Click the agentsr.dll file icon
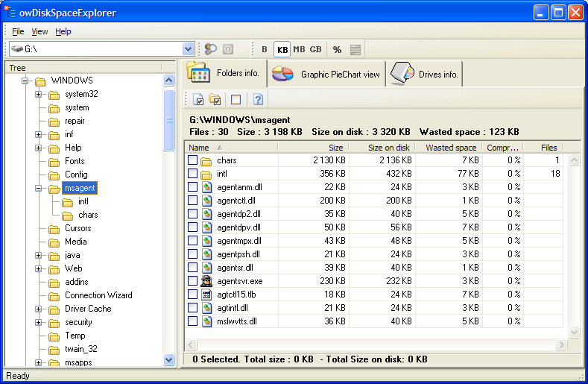Image resolution: width=588 pixels, height=384 pixels. coord(206,268)
